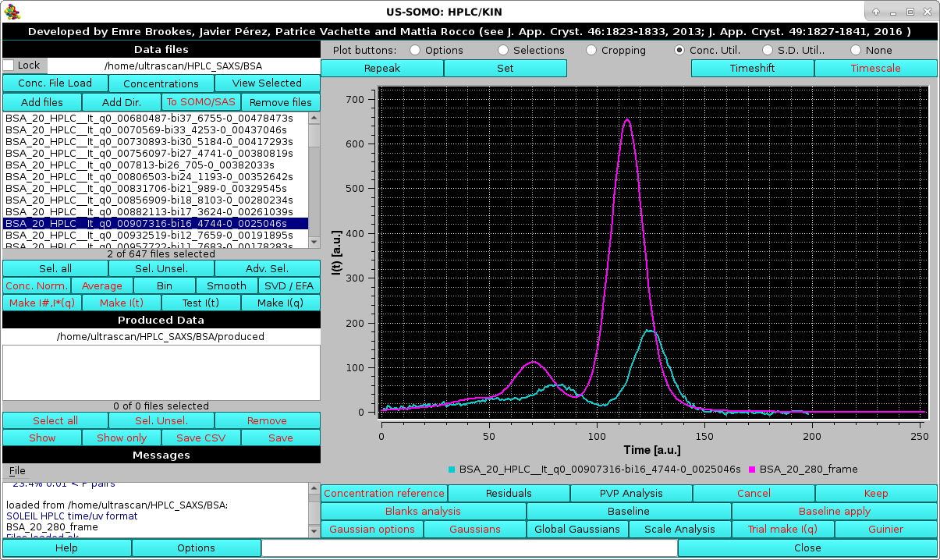Open the File menu in Messages panel
Screen dimensions: 940x560
coord(16,471)
